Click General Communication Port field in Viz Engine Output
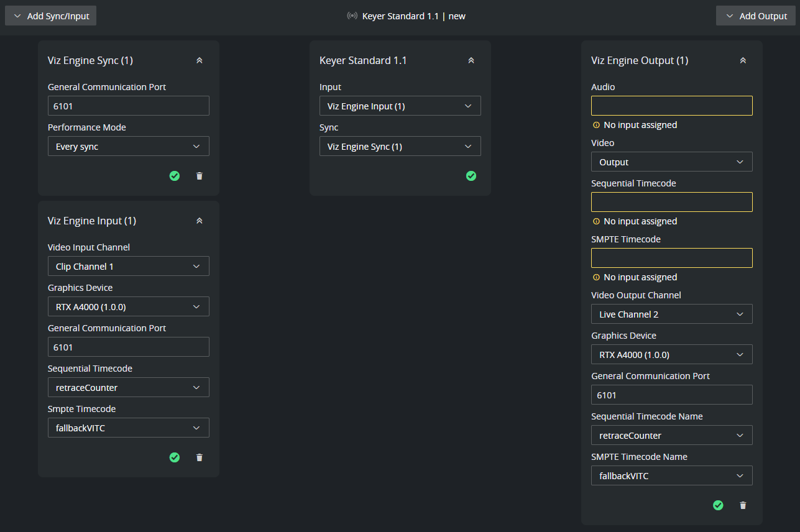The image size is (800, 532). click(x=672, y=395)
